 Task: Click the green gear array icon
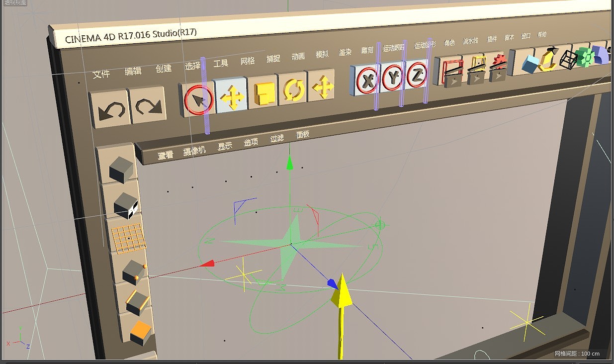click(586, 56)
